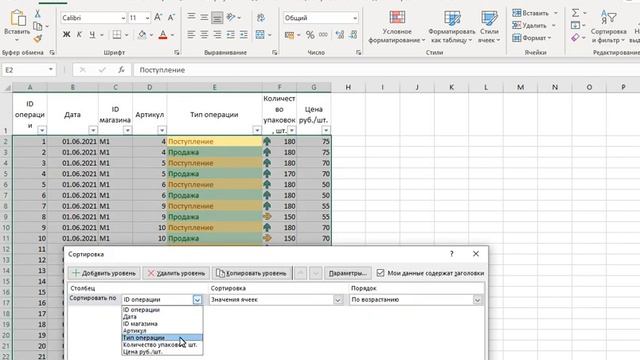Center text horizontally
The height and width of the screenshot is (360, 640).
[204, 35]
